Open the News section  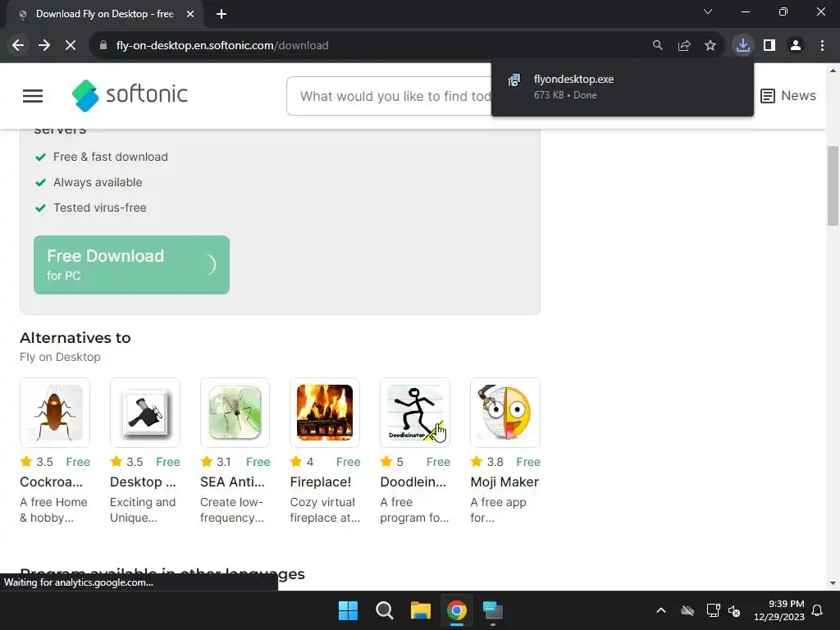[788, 95]
